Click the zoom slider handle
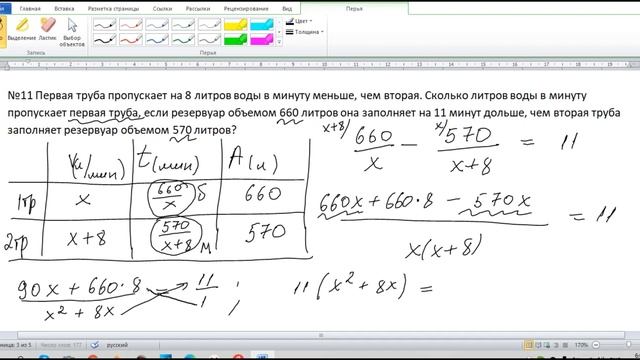The image size is (640, 360). pos(629,345)
